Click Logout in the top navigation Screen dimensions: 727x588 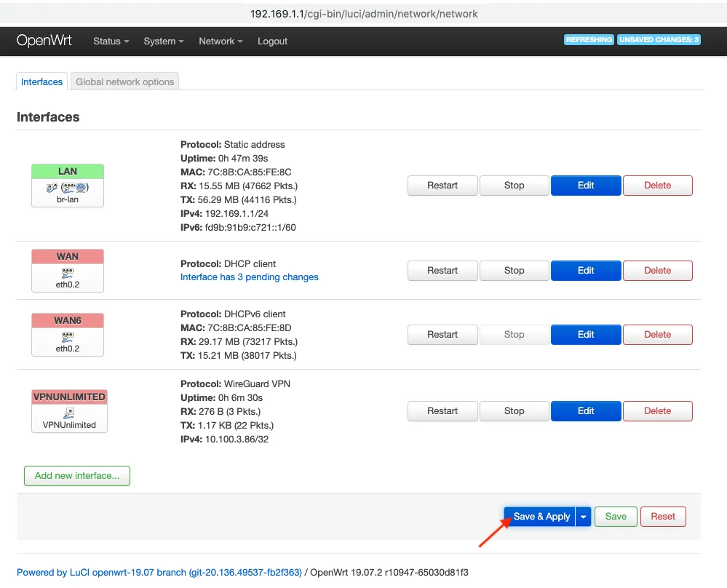click(272, 41)
